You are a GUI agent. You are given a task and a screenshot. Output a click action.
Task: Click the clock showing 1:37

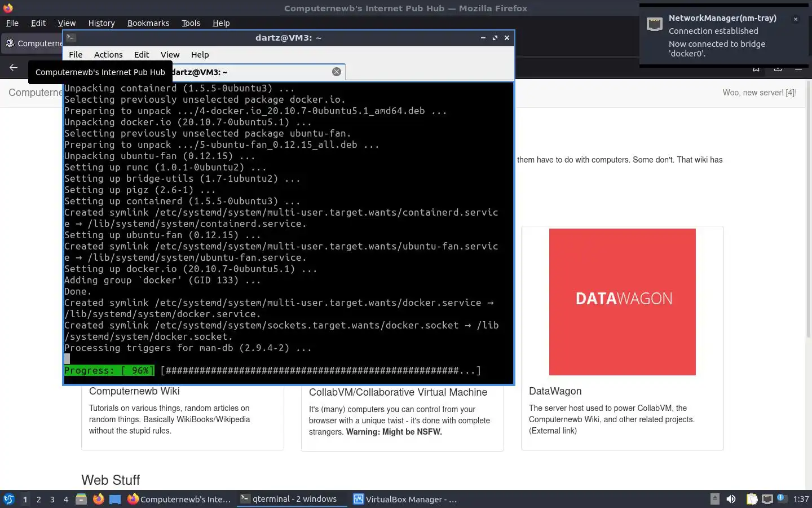pyautogui.click(x=801, y=499)
